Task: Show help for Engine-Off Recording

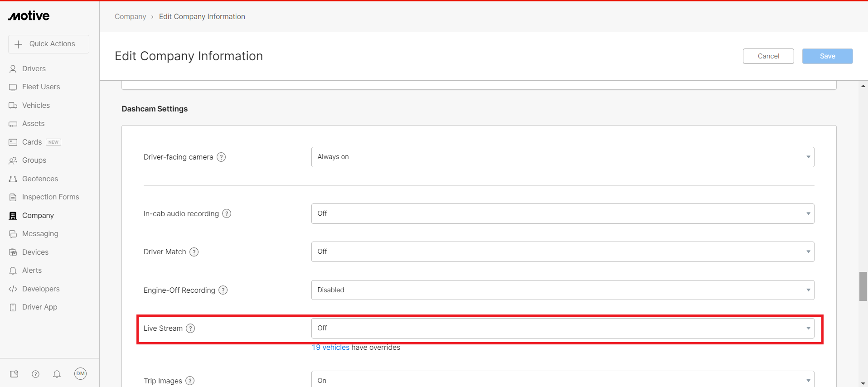Action: tap(223, 290)
